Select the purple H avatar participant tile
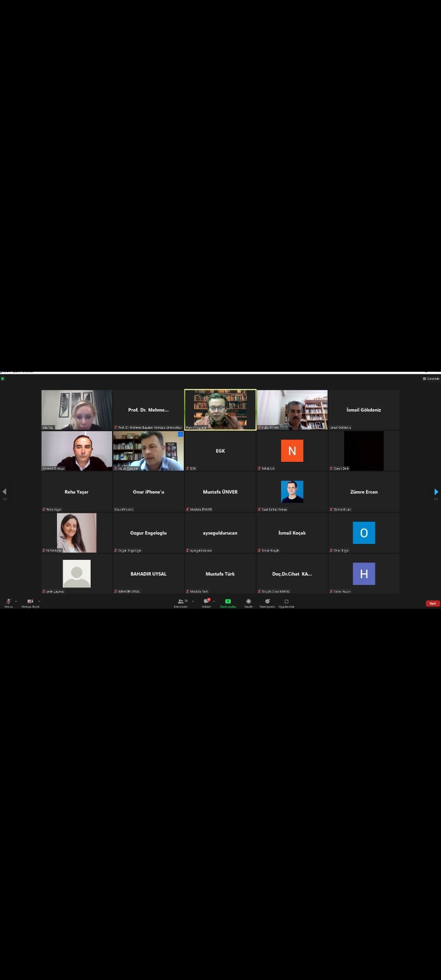 [x=364, y=574]
